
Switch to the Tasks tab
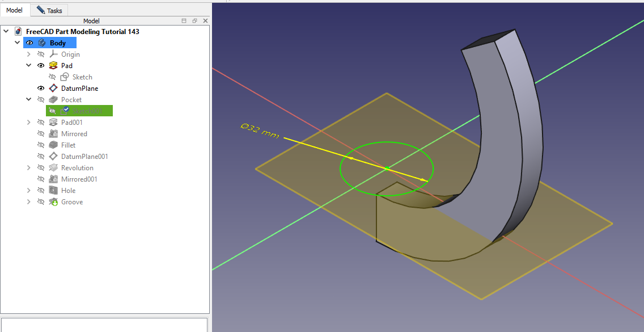(x=49, y=10)
